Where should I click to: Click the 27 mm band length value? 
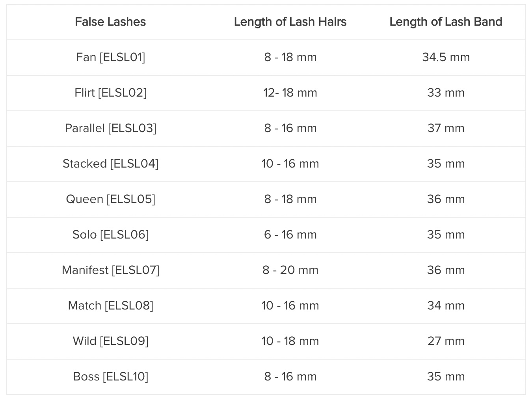446,341
